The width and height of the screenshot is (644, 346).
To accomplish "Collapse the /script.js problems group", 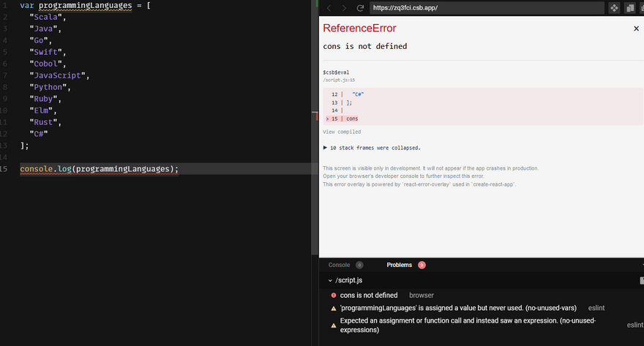I will pos(329,280).
